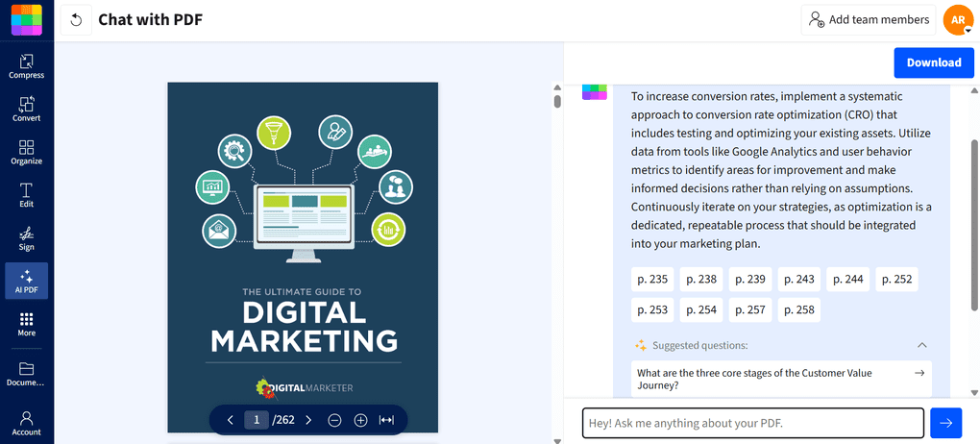Zoom out the PDF with minus icon
Image resolution: width=980 pixels, height=444 pixels.
tap(335, 420)
